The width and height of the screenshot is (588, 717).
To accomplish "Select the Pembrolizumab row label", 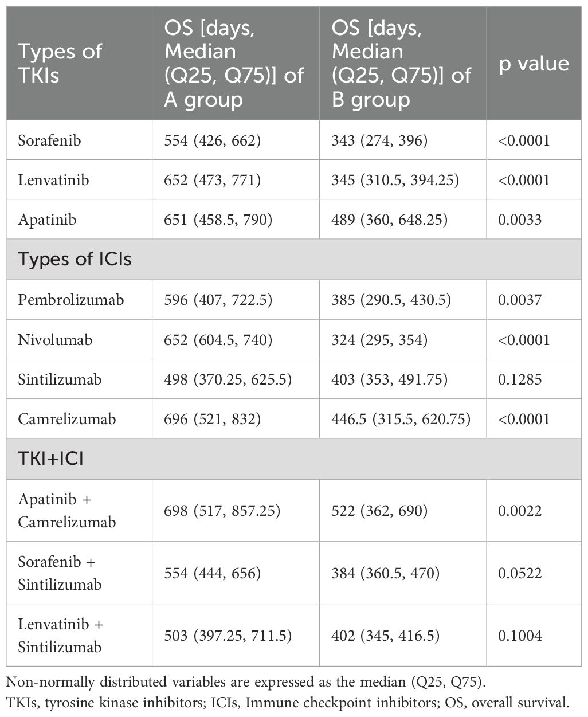I will coord(70,300).
